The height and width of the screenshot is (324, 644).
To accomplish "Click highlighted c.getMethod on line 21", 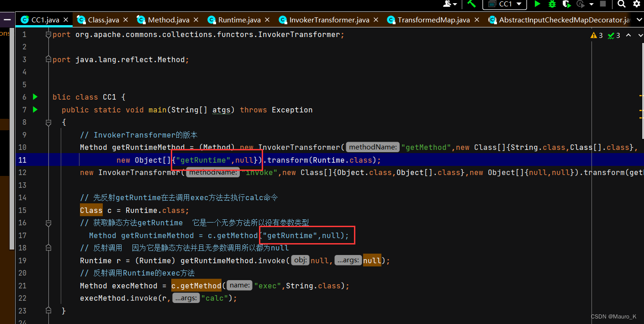I will pos(196,286).
